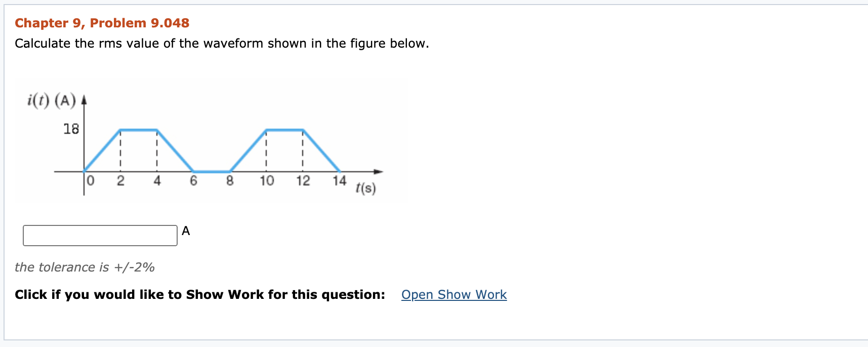
Task: Click the number 4 on the time axis
Action: click(x=157, y=180)
